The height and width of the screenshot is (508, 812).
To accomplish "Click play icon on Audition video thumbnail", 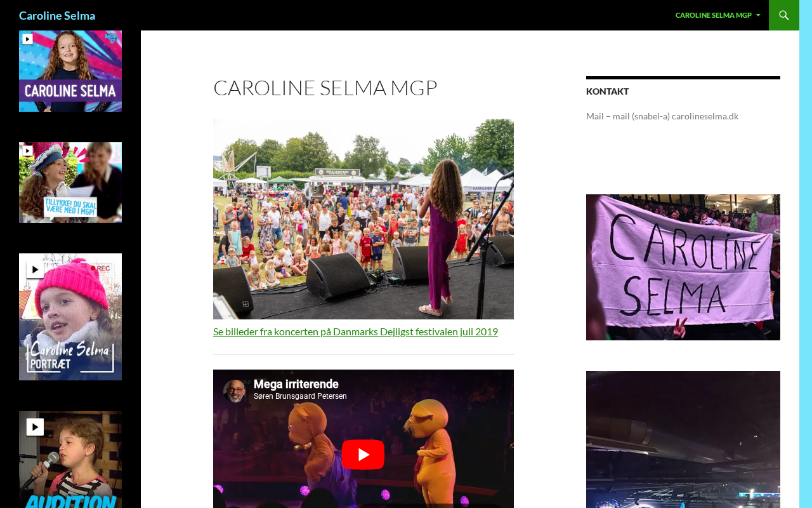I will coord(35,427).
